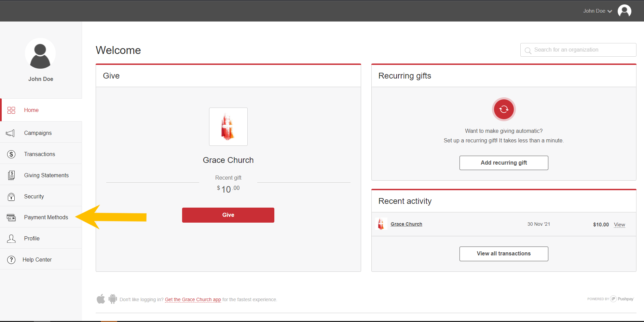This screenshot has height=322, width=644.
Task: Open the Help Center menu item
Action: 41,260
